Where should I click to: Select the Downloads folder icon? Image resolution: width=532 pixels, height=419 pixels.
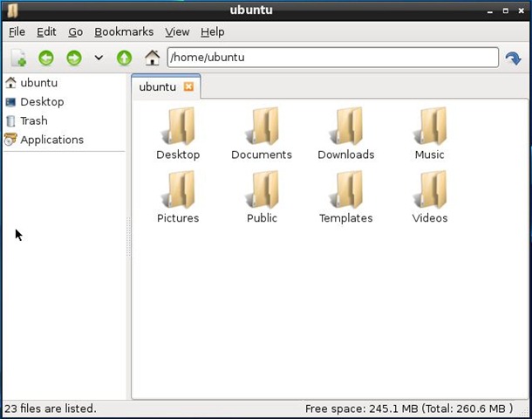click(345, 127)
